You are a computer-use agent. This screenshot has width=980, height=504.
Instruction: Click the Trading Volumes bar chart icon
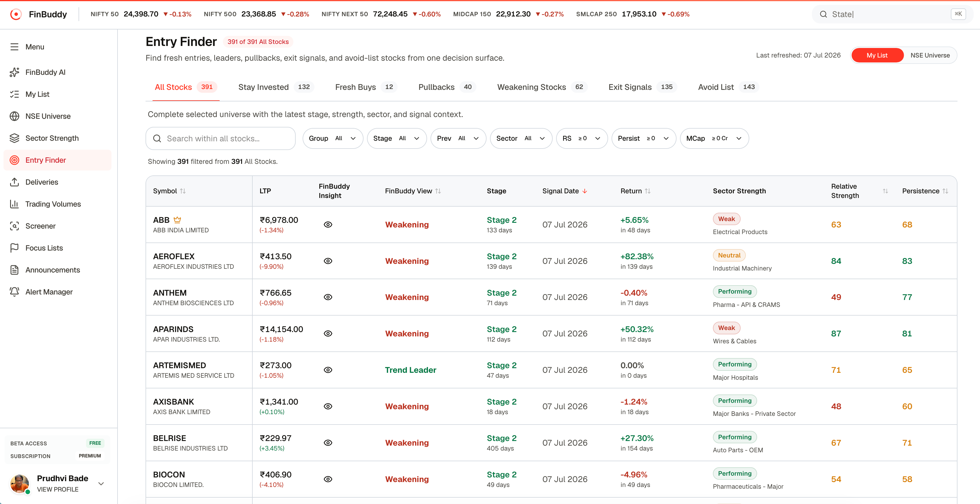pos(14,204)
